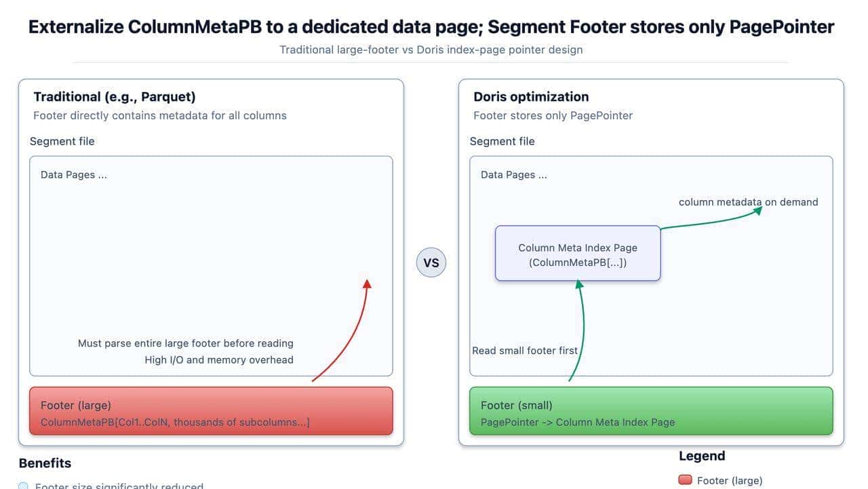Click 'Data Pages ...' in the Doris panel
Viewport: 868px width, 489px height.
tap(514, 175)
